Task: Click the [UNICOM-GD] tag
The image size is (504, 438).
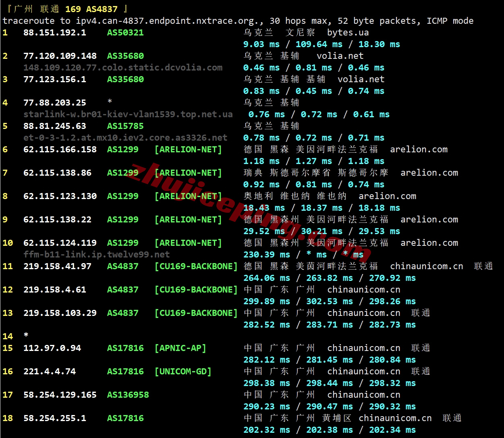Action: coord(183,372)
